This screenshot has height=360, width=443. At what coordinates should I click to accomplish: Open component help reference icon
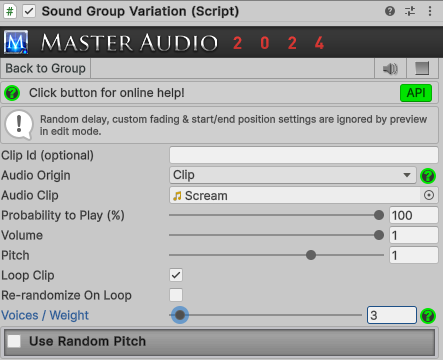coord(390,11)
